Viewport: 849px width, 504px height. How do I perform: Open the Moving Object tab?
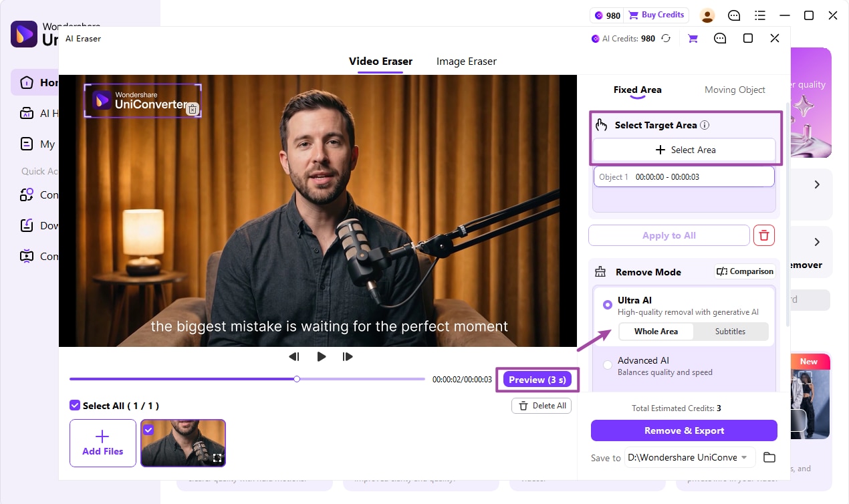click(x=735, y=90)
